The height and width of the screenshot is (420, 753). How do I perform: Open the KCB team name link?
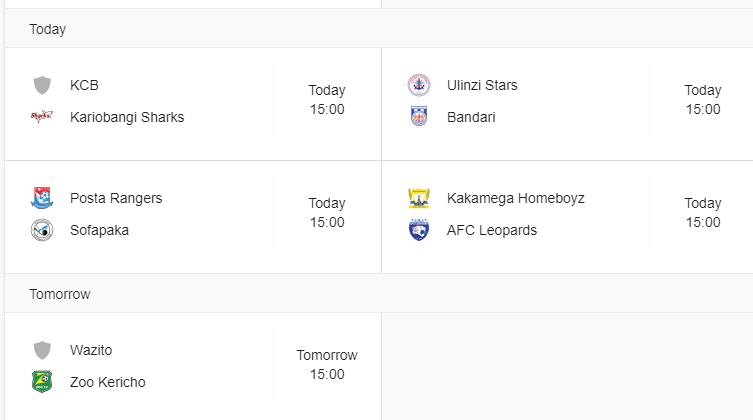[x=84, y=85]
